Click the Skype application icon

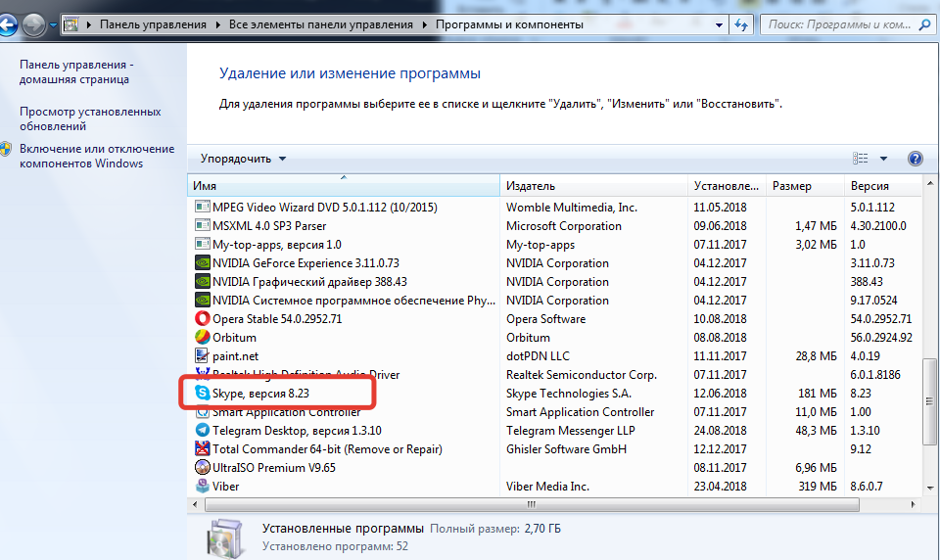point(203,394)
